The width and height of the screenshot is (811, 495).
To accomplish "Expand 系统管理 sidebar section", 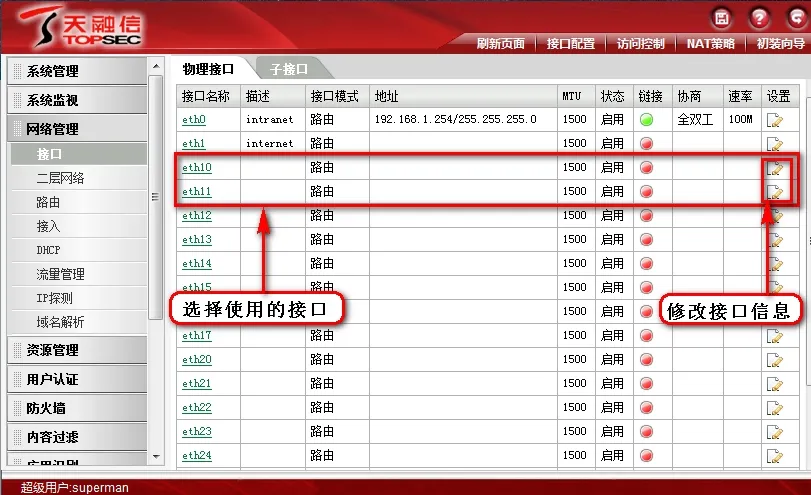I will (78, 71).
